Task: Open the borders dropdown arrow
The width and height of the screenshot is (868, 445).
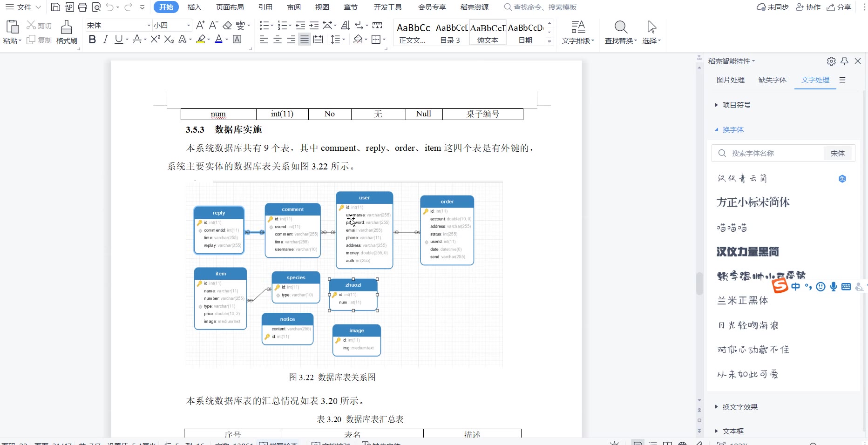Action: click(385, 40)
